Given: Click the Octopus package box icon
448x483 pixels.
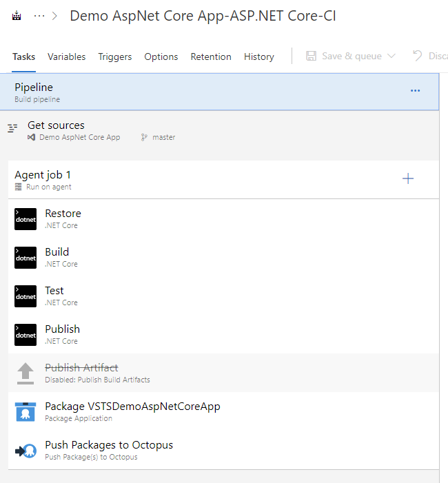Looking at the screenshot, I should [26, 412].
